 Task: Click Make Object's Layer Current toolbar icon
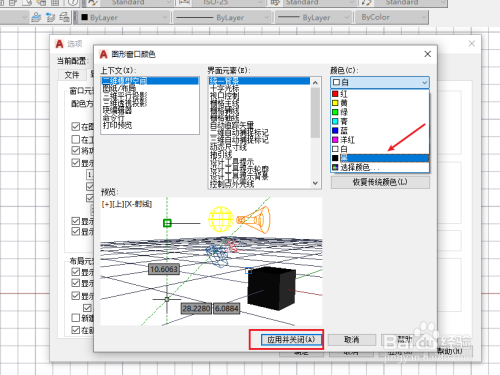point(36,17)
